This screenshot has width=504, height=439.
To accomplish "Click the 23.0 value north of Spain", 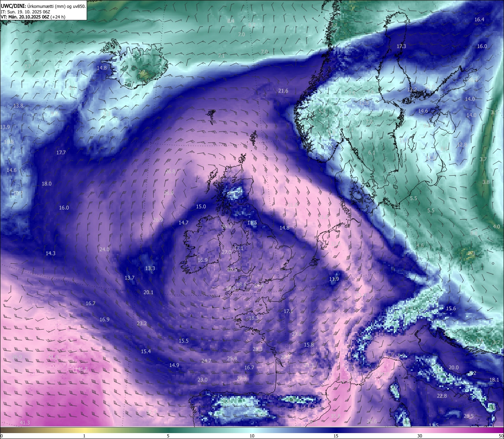I will [202, 380].
